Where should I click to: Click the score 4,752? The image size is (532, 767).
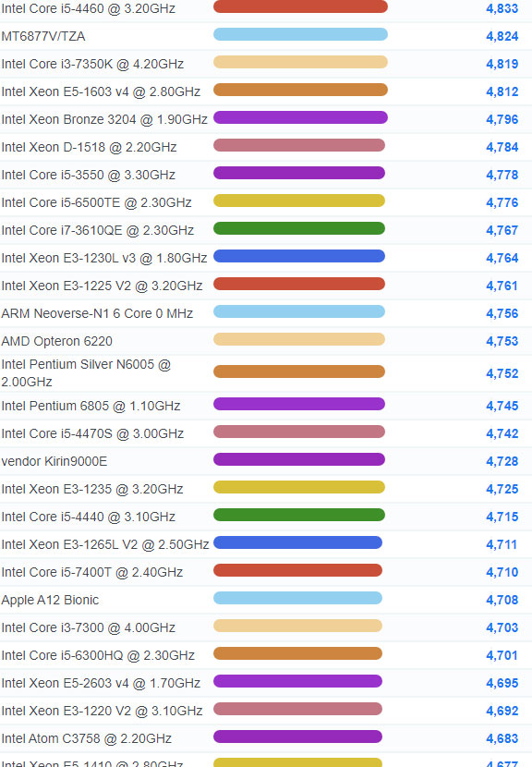pyautogui.click(x=502, y=373)
